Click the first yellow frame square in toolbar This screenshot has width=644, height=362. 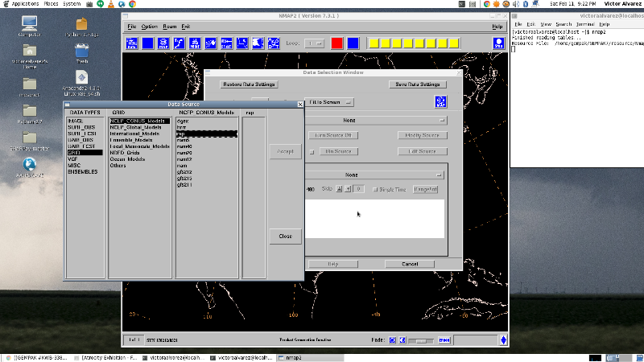point(374,43)
